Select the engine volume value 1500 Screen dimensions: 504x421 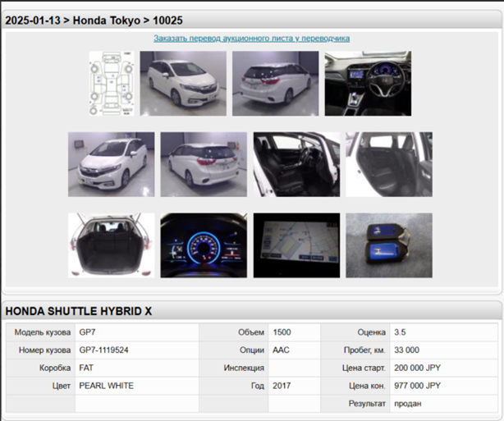click(x=282, y=332)
